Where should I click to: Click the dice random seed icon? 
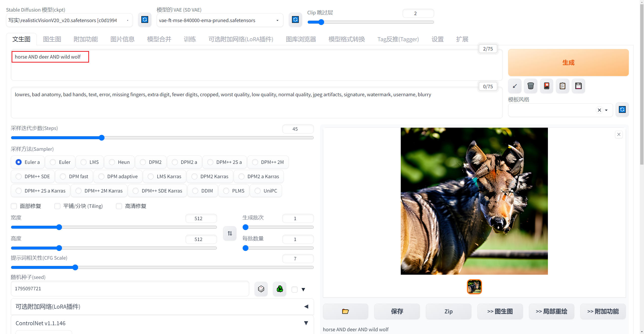[261, 289]
